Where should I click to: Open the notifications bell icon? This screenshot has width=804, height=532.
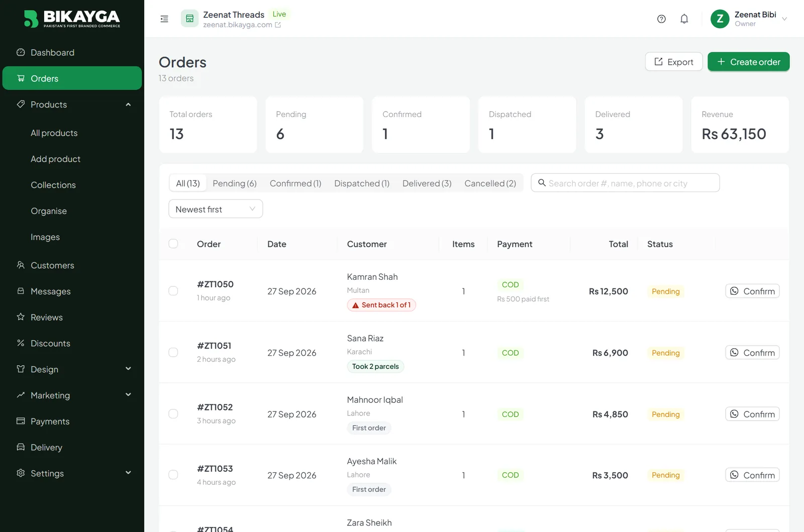coord(684,19)
